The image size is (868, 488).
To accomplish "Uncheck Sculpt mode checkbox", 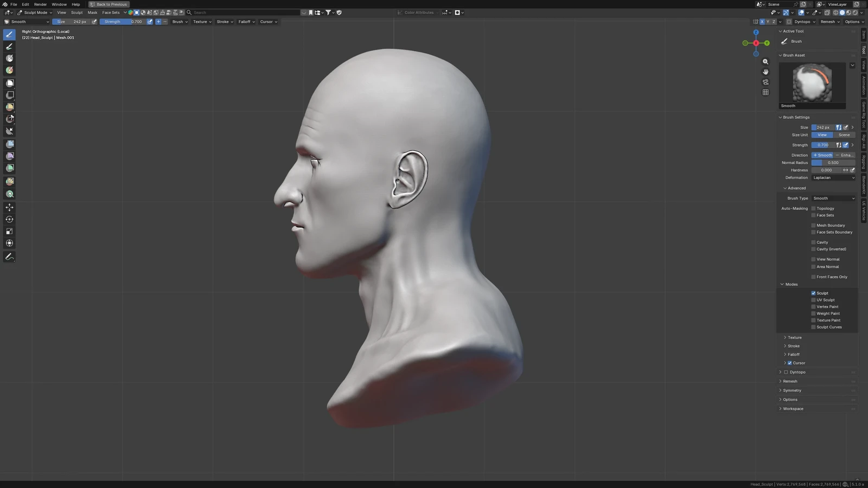I will click(x=813, y=293).
